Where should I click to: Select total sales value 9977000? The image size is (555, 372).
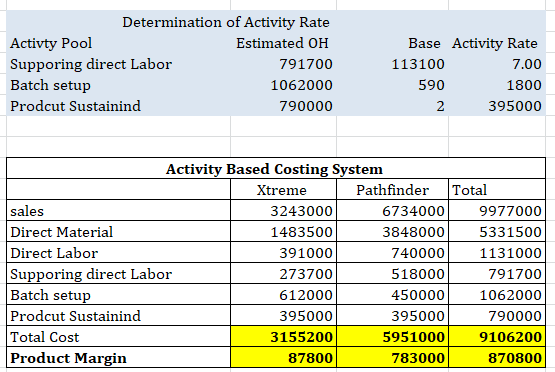tap(510, 211)
